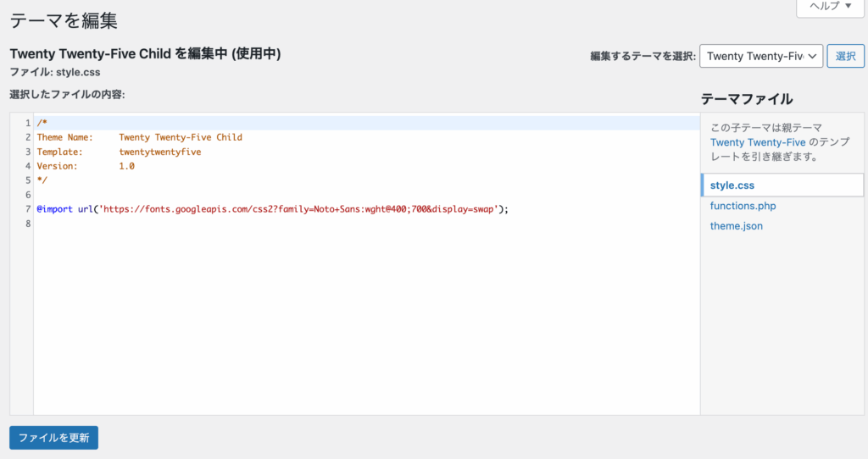Click line number 1 in the gutter
Screen dimensions: 868x459
coord(28,123)
